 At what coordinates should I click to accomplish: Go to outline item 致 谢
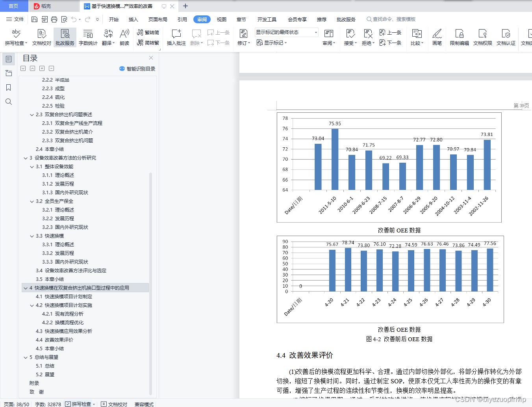37,392
